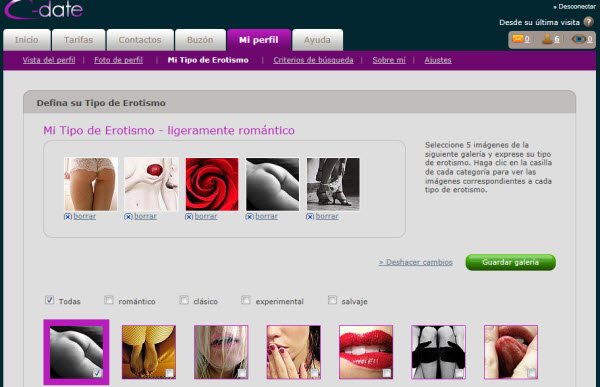Viewport: 600px width, 387px height.
Task: Open the messages envelope icon
Action: tap(518, 39)
